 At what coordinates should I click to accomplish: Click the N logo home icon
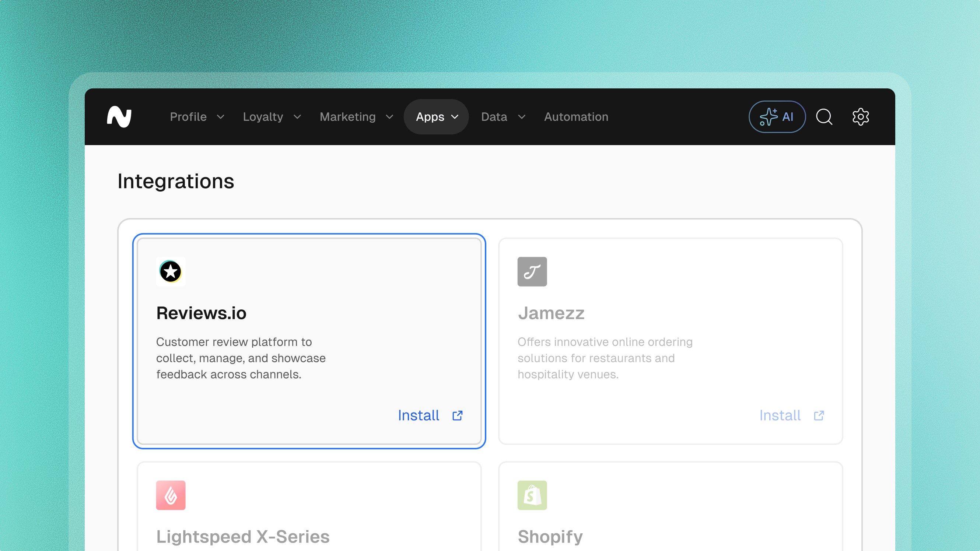[x=119, y=117]
